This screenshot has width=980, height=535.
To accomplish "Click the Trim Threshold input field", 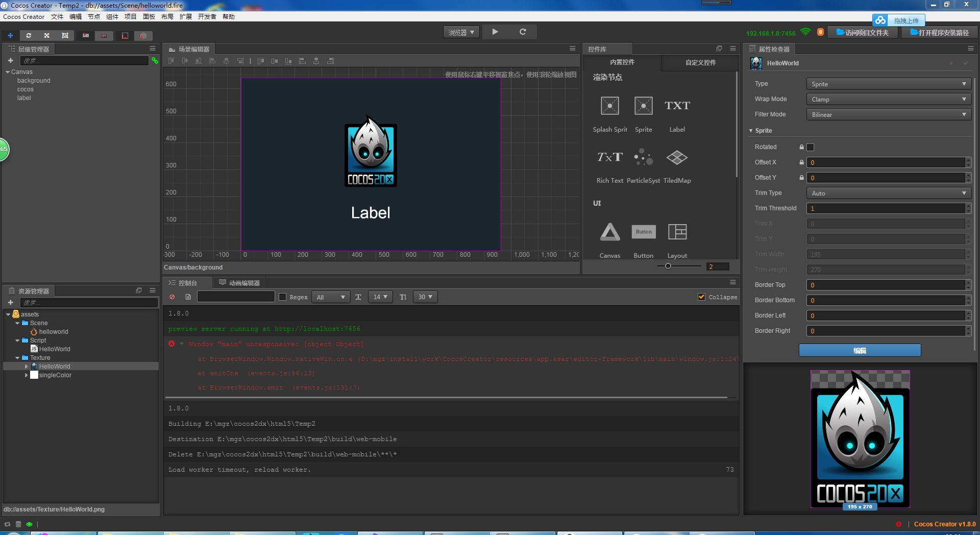I will pos(886,208).
